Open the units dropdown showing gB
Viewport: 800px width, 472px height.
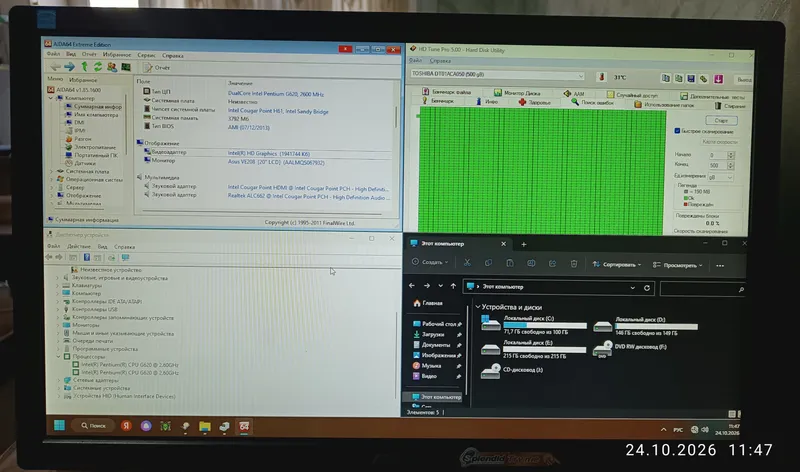pos(720,177)
